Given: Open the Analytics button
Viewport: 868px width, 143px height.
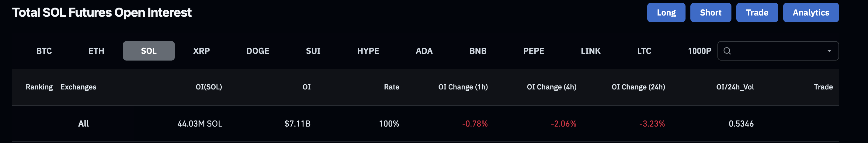Looking at the screenshot, I should click(811, 12).
